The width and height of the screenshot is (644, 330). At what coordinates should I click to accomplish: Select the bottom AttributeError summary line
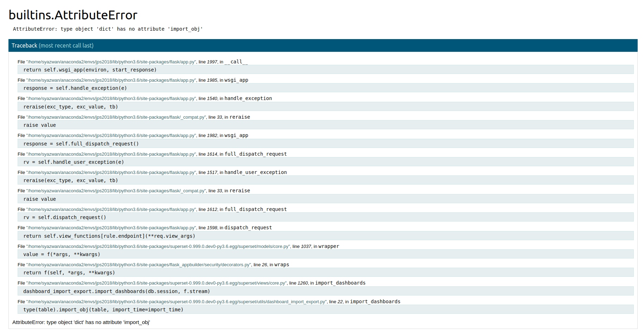click(81, 322)
